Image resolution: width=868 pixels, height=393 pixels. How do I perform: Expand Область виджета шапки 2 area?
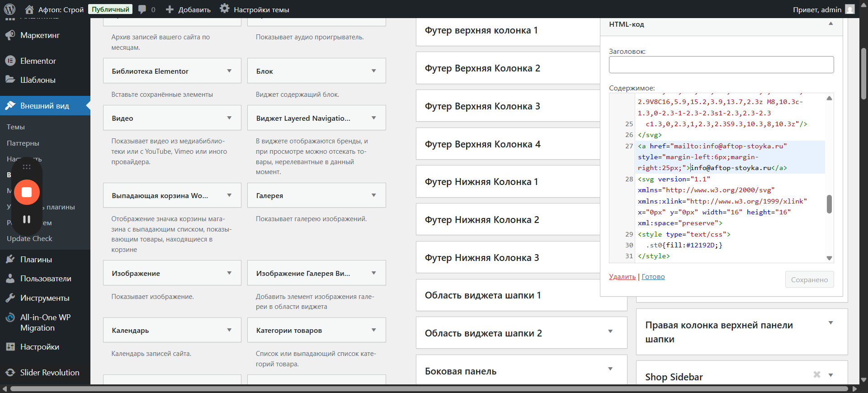(x=610, y=331)
